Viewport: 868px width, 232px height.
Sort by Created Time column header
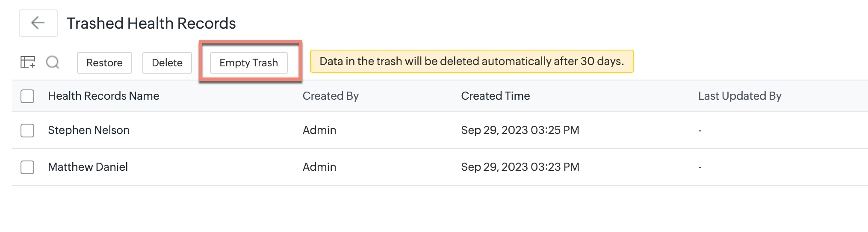[x=495, y=96]
